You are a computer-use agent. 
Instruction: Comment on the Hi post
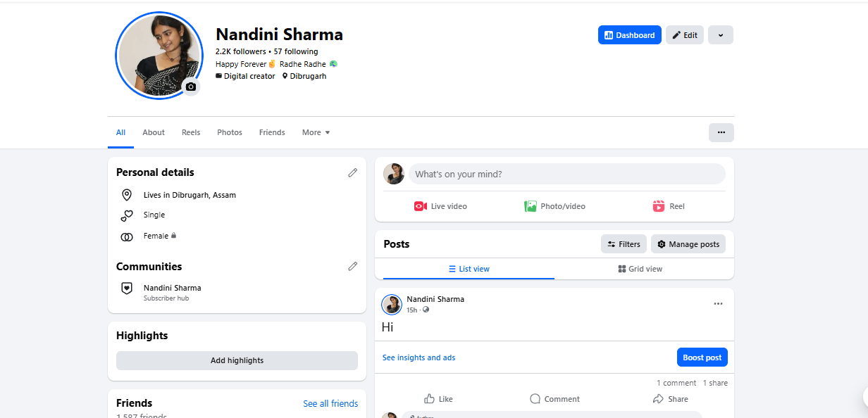554,399
